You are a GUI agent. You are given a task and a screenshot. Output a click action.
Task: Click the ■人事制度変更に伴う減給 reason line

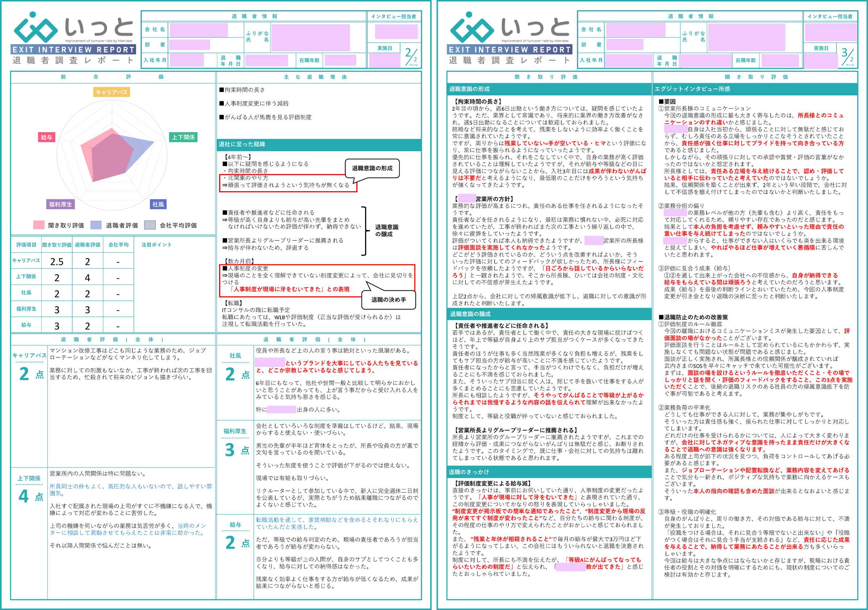pyautogui.click(x=254, y=104)
